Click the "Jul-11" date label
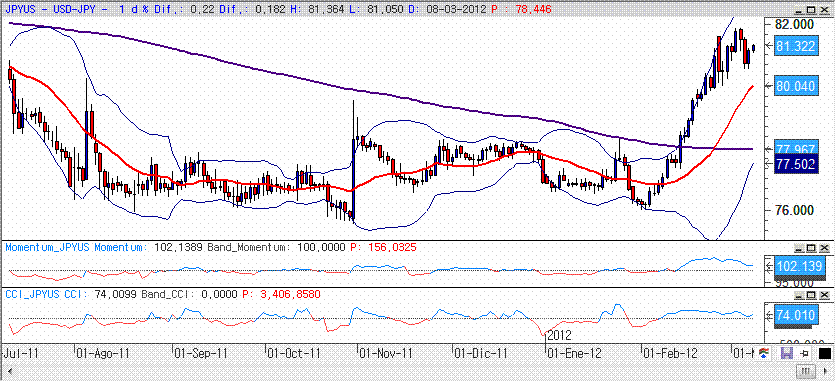 point(20,353)
